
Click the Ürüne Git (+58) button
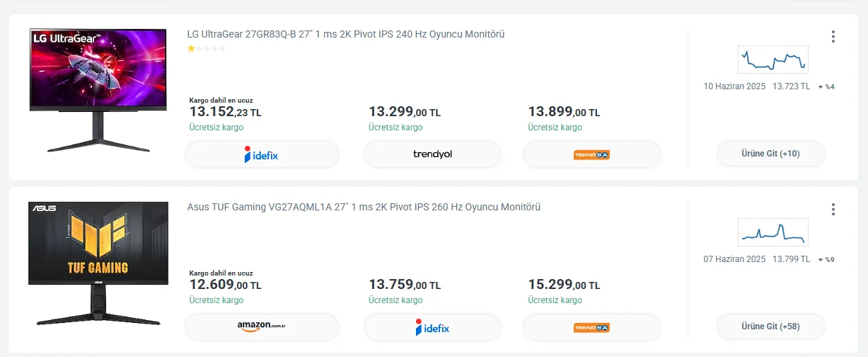coord(770,327)
